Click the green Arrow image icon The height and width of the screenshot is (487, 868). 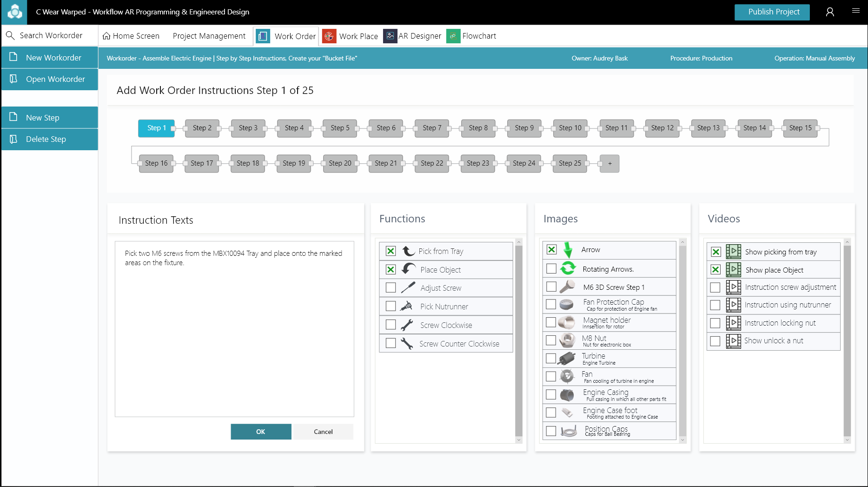pos(568,250)
